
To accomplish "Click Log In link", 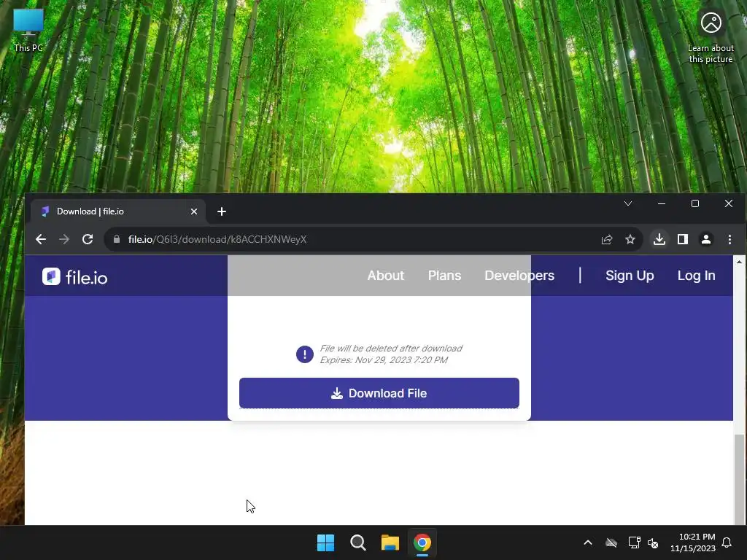I will tap(696, 276).
